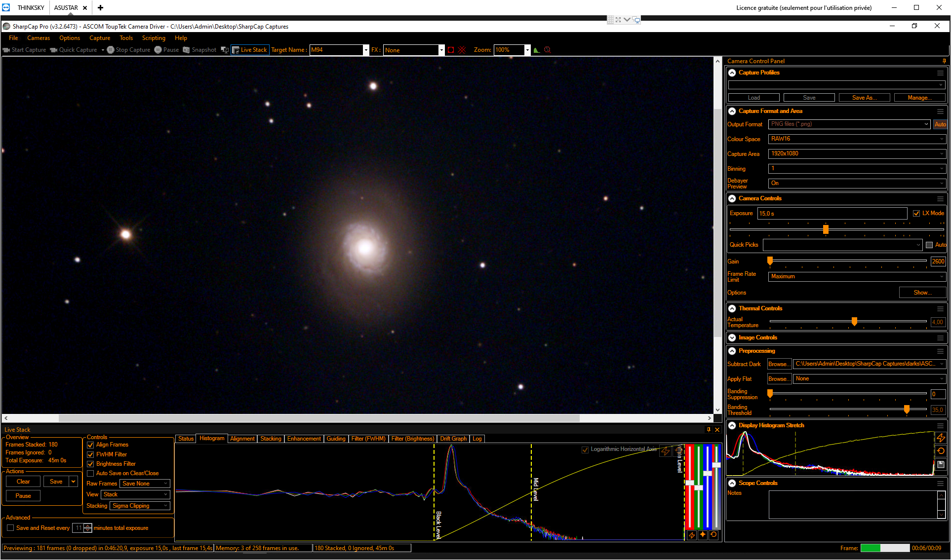Click the focus magnifier icon beside histogram
Viewport: 951px width, 560px height.
pos(547,50)
